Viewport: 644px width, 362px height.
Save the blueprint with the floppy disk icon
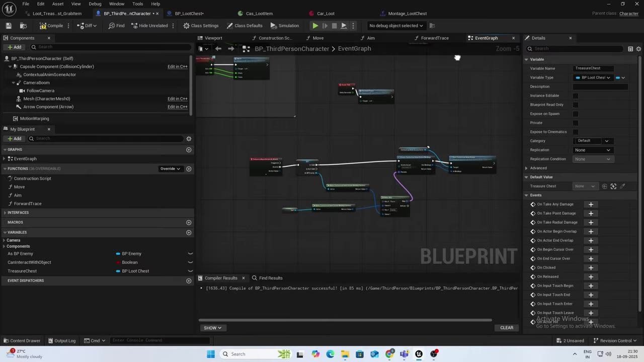click(9, 26)
